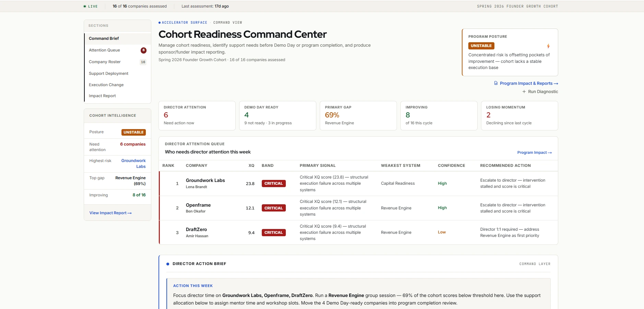Open the Demo Day Ready stat card

click(278, 116)
